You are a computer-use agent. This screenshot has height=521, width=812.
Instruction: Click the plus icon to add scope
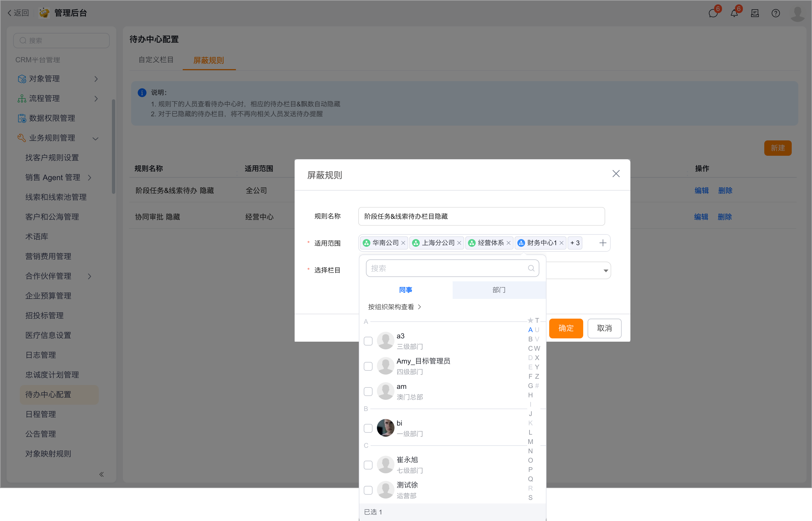point(602,243)
